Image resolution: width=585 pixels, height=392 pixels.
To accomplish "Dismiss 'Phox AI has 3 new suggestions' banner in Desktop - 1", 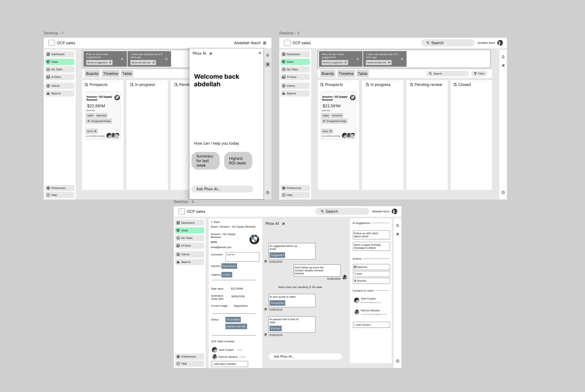I will pyautogui.click(x=122, y=59).
